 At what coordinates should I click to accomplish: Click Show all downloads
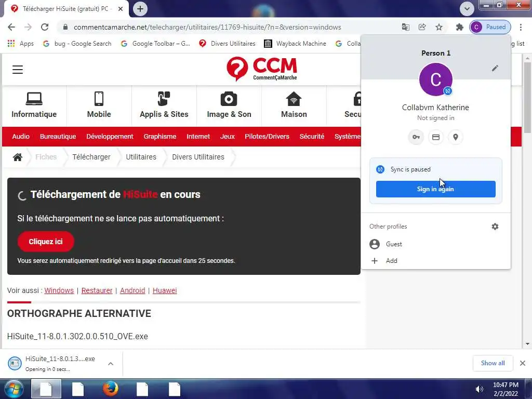click(x=493, y=363)
